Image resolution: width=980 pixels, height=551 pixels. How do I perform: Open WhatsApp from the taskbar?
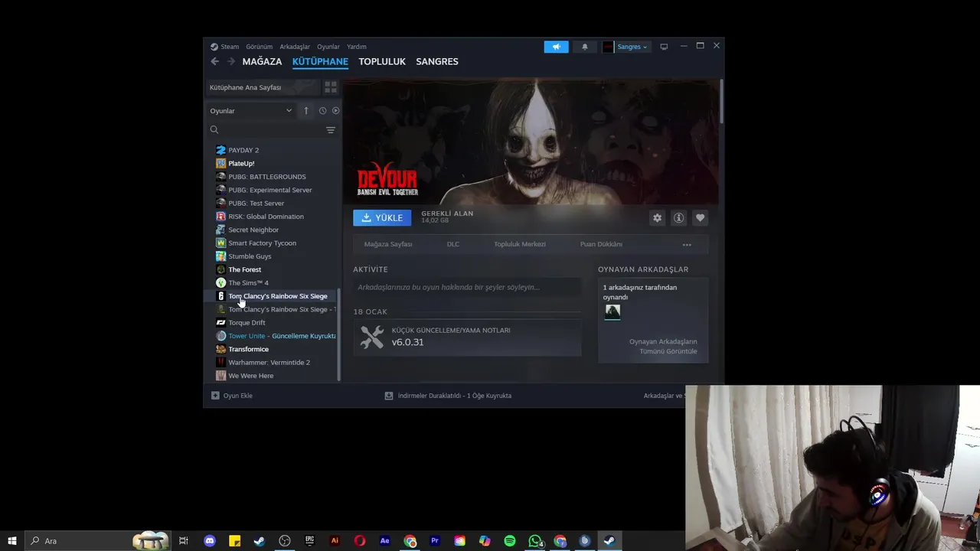click(535, 541)
